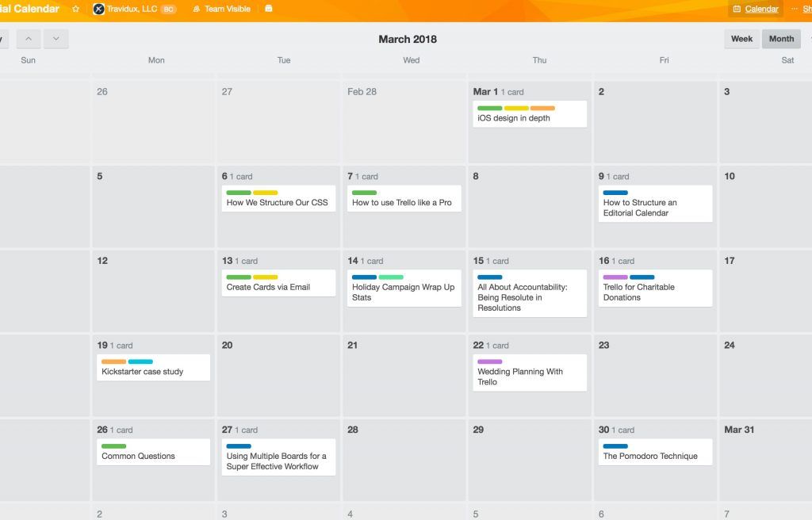This screenshot has width=812, height=520.
Task: Select the Mar 31 date label
Action: (x=739, y=430)
